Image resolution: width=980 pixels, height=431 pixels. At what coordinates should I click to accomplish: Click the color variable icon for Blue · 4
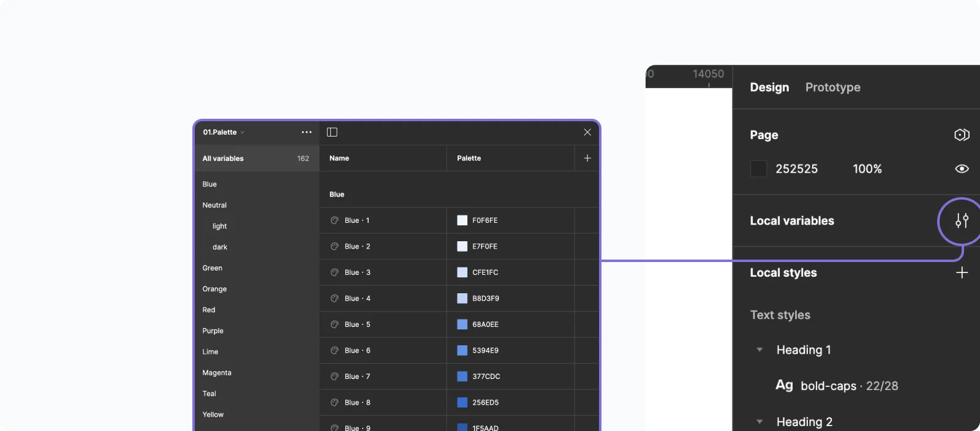click(x=334, y=298)
